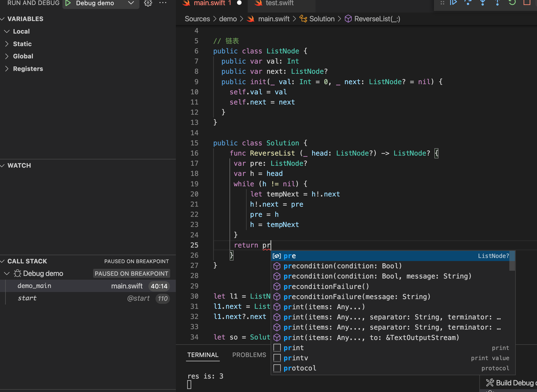Open the Debug demo configuration dropdown
This screenshot has width=537, height=392.
[x=130, y=3]
